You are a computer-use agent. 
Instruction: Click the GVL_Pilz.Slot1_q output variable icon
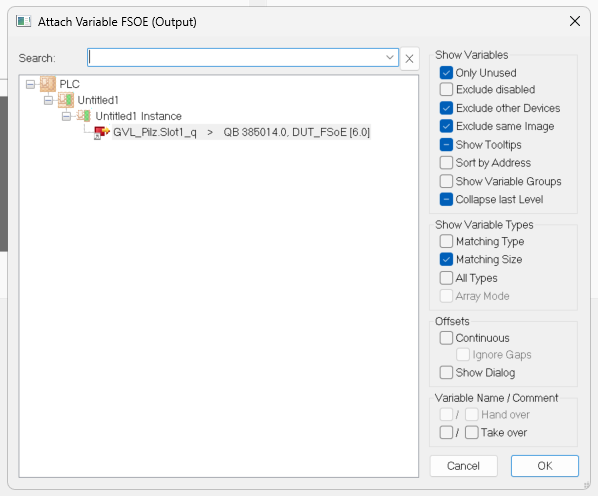[x=101, y=132]
